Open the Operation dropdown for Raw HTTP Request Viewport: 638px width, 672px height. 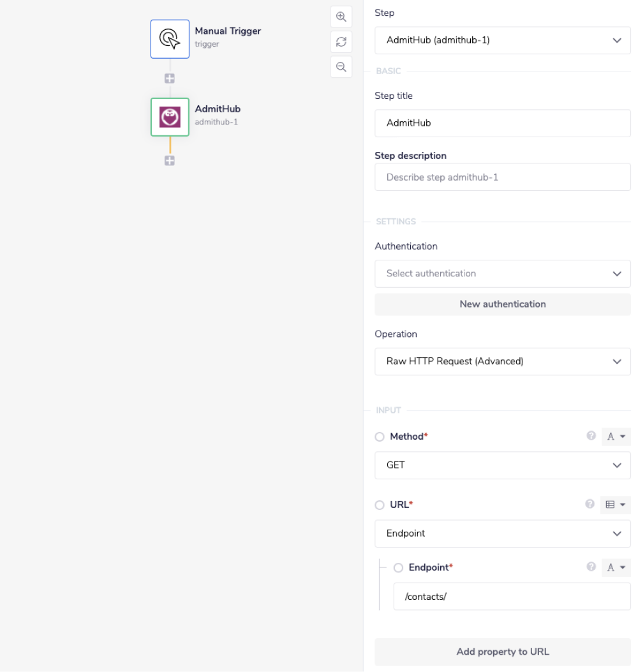503,361
